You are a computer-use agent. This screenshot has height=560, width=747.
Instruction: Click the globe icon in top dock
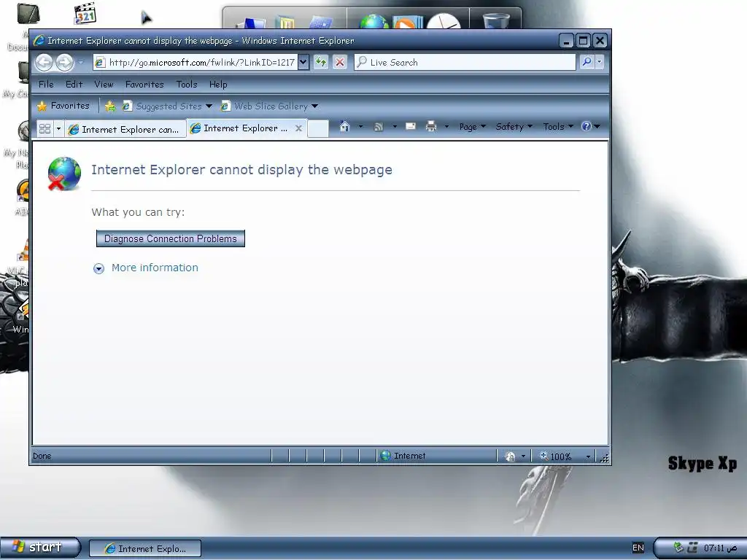(374, 21)
